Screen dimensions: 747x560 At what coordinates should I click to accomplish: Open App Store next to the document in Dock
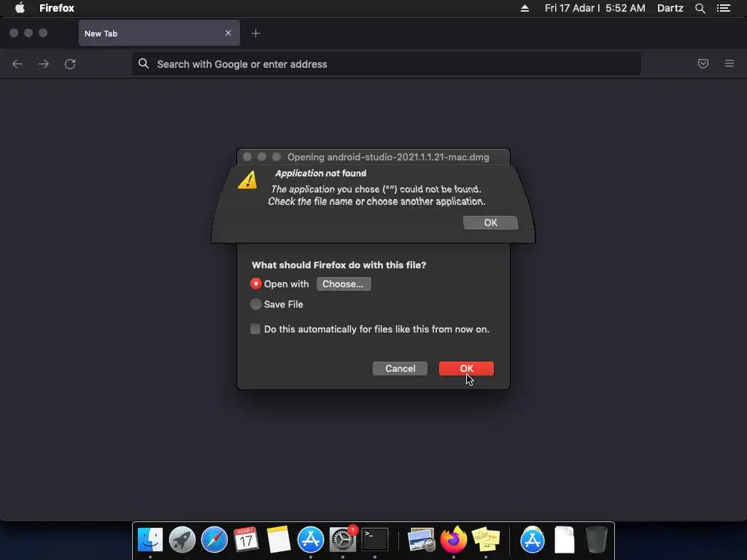[x=532, y=540]
